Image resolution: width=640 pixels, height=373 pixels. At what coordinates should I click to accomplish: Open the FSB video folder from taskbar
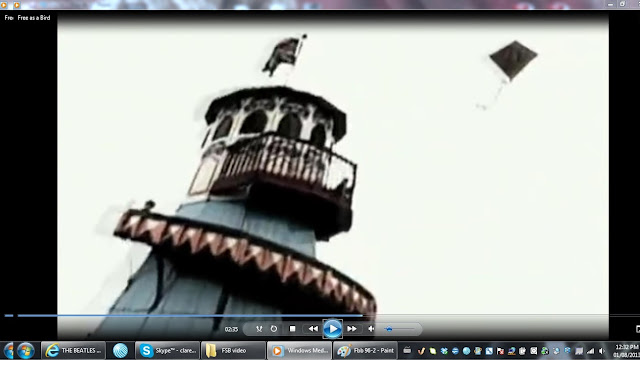pos(233,351)
